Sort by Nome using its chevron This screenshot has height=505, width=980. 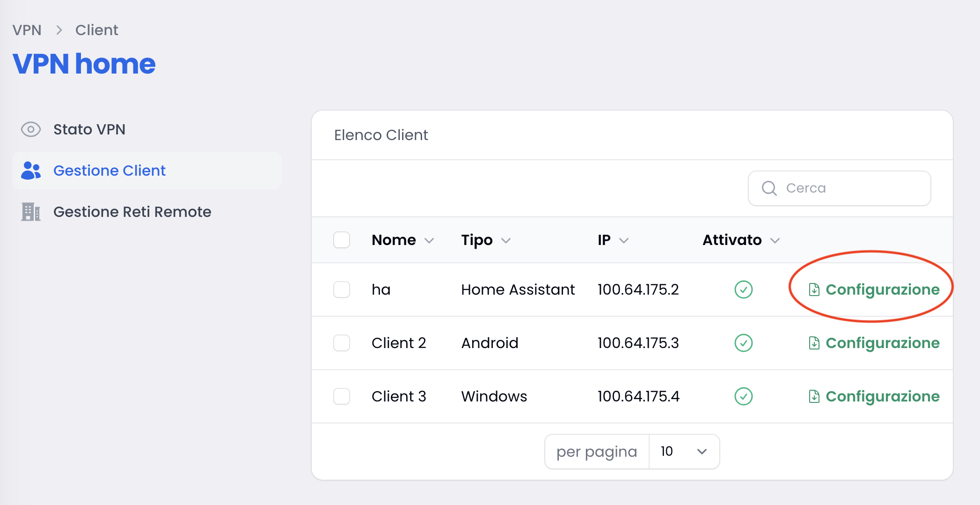pyautogui.click(x=429, y=241)
